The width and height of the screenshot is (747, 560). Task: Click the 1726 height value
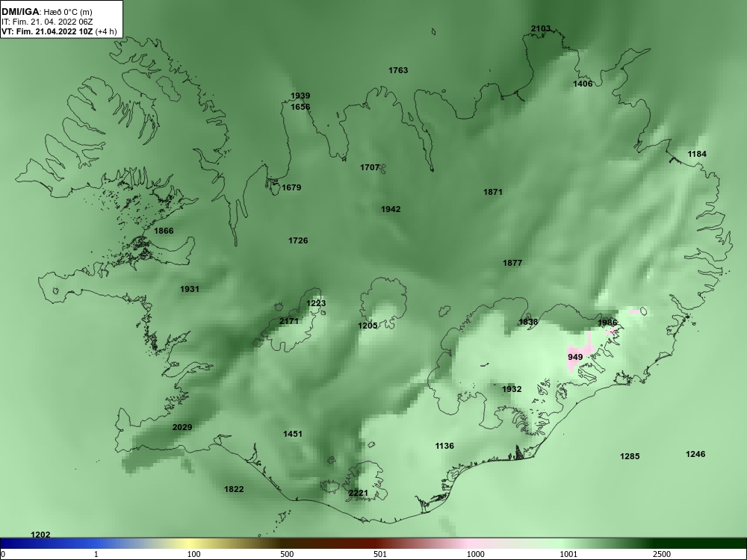(x=298, y=241)
